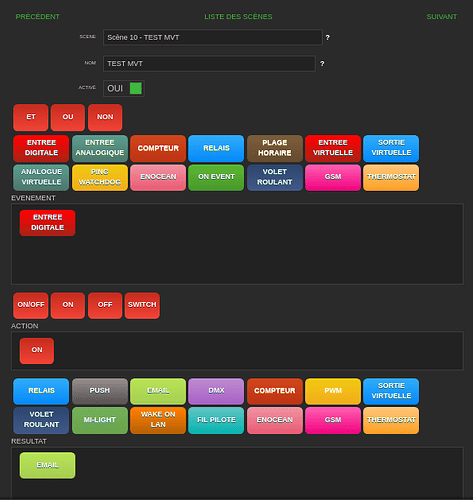The image size is (473, 500).
Task: Add the ET logical operator
Action: click(x=31, y=117)
